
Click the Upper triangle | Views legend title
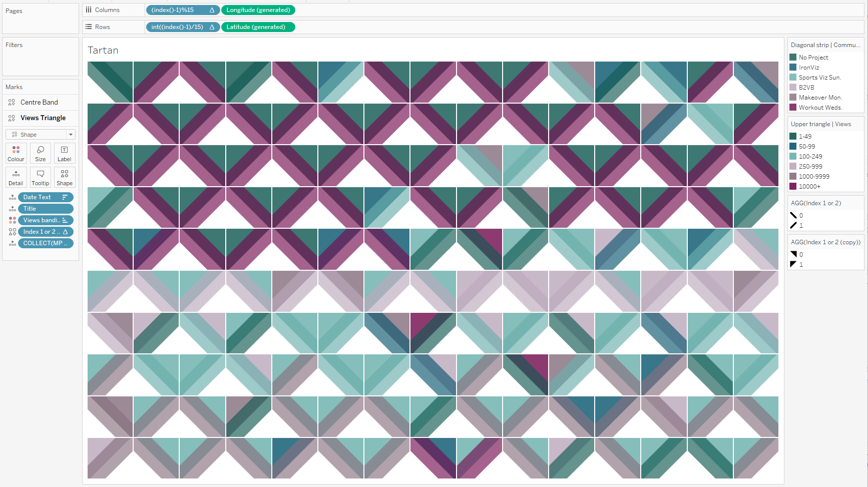coord(821,124)
